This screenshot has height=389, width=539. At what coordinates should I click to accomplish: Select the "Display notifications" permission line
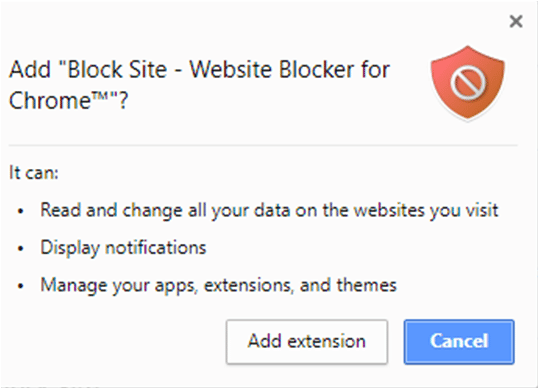click(123, 248)
